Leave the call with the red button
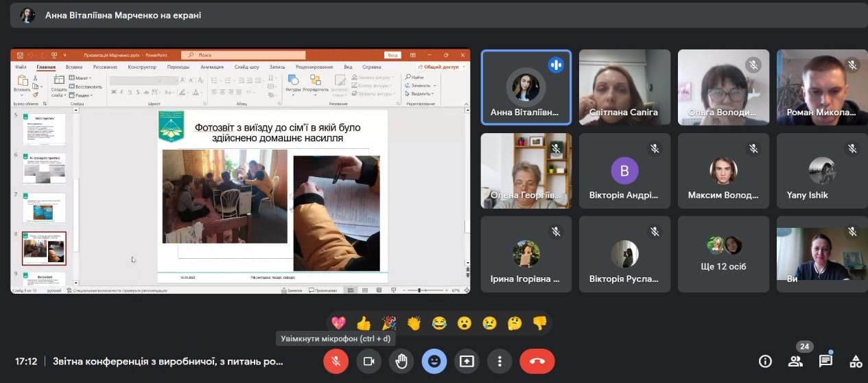 coord(537,361)
